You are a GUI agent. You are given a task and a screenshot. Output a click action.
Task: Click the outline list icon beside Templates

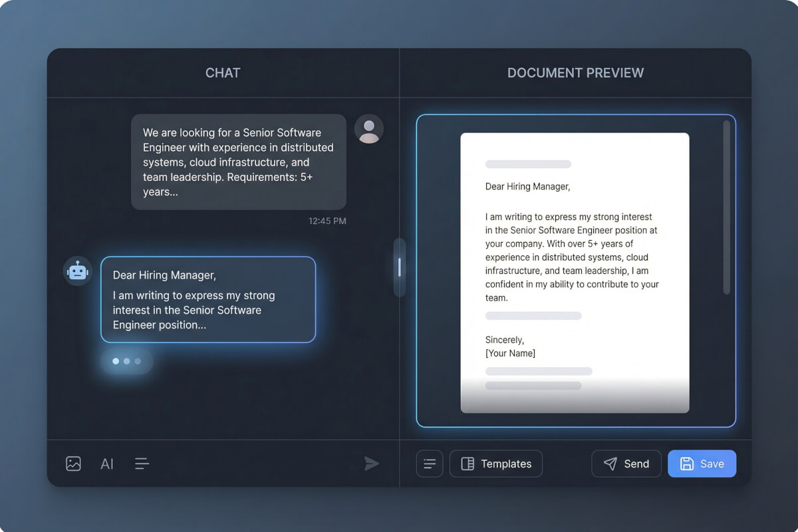tap(430, 464)
